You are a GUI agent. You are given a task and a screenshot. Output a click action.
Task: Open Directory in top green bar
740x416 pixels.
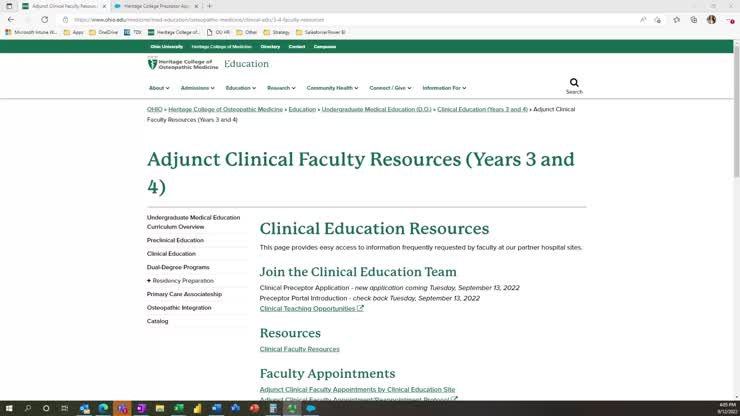(x=270, y=47)
